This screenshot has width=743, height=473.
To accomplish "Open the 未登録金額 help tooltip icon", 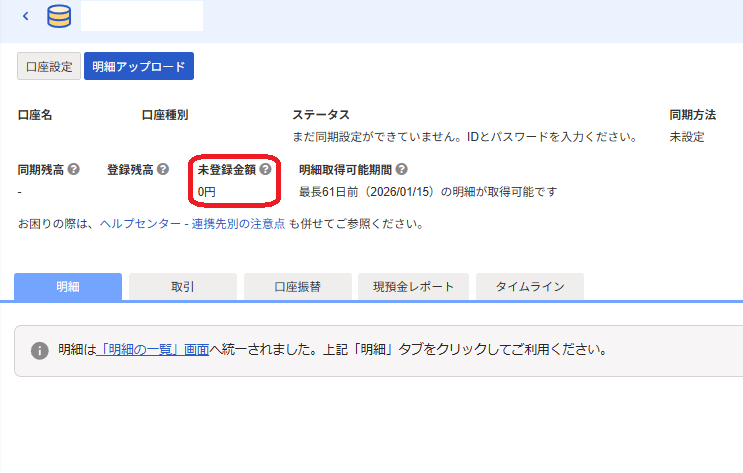I will tap(265, 170).
